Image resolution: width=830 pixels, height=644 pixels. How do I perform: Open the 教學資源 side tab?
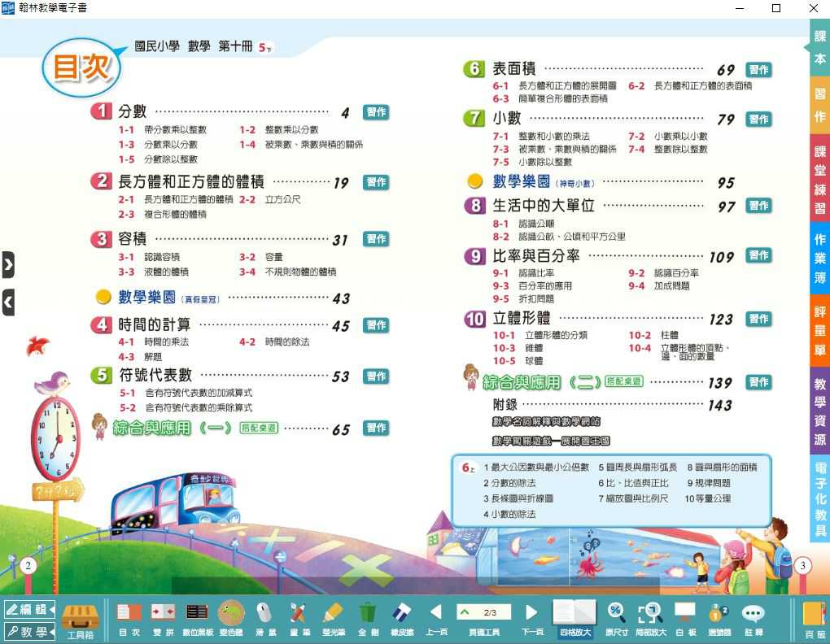[x=819, y=411]
